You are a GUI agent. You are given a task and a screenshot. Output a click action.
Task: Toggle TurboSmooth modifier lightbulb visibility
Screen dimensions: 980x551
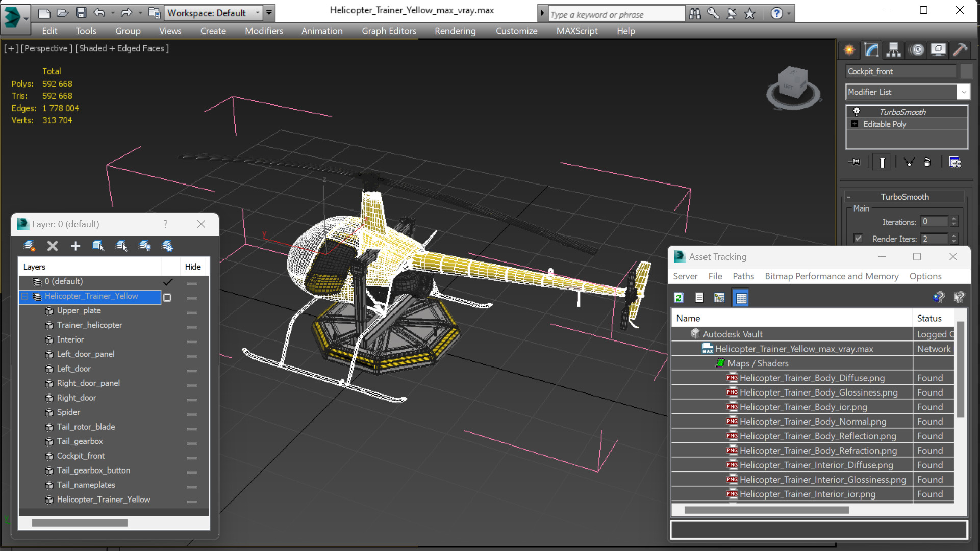pyautogui.click(x=857, y=112)
